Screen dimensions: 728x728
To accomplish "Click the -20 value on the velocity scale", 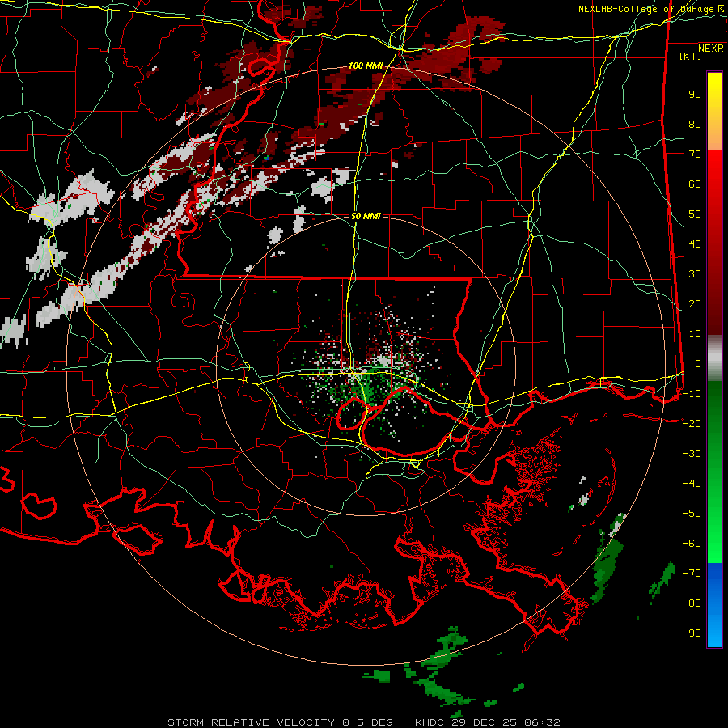I will point(692,424).
